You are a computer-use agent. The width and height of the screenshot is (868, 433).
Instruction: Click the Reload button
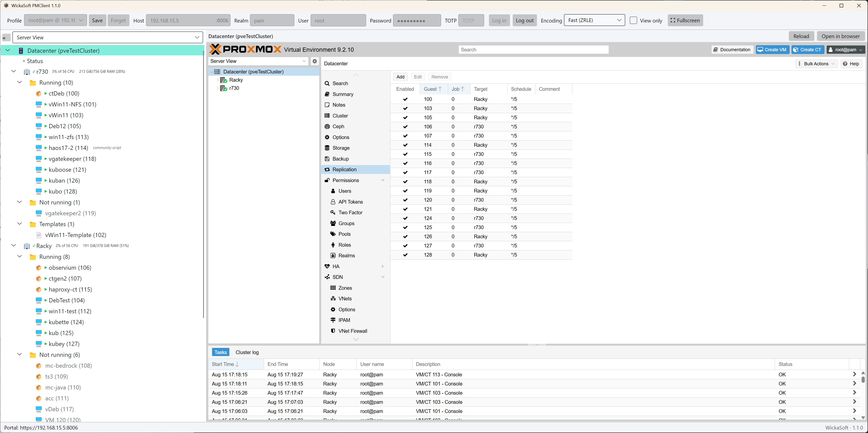[x=801, y=36]
